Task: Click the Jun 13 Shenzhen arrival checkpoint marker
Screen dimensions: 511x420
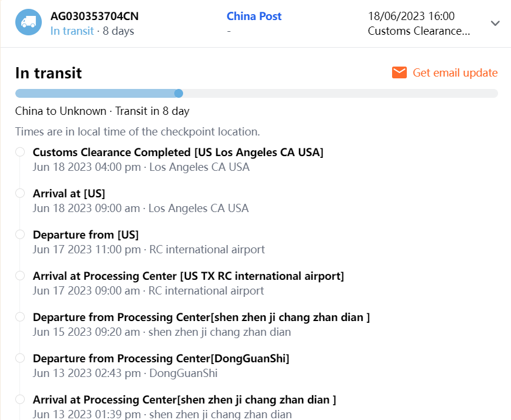Action: 20,399
